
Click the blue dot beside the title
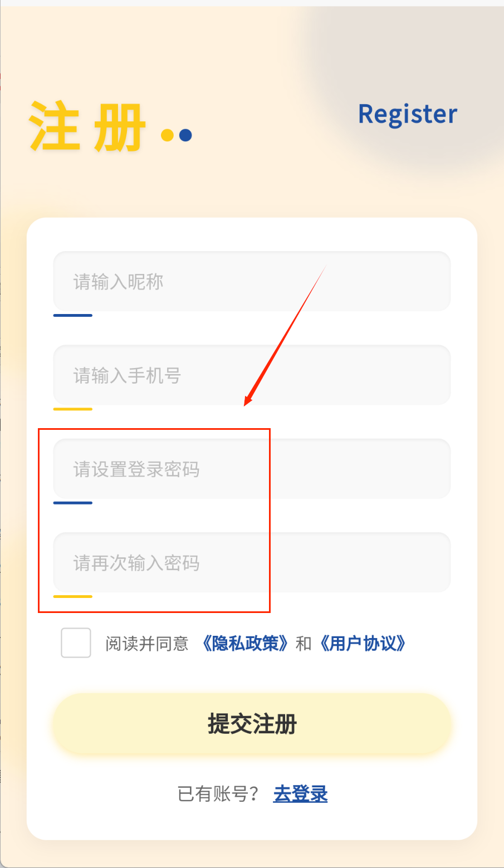(185, 135)
